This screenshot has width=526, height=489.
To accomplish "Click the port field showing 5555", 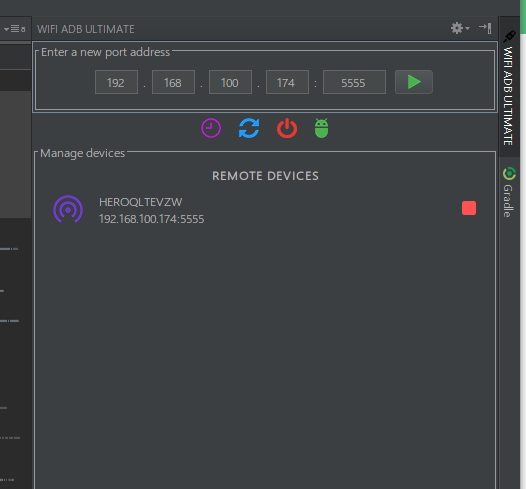I will pyautogui.click(x=354, y=82).
